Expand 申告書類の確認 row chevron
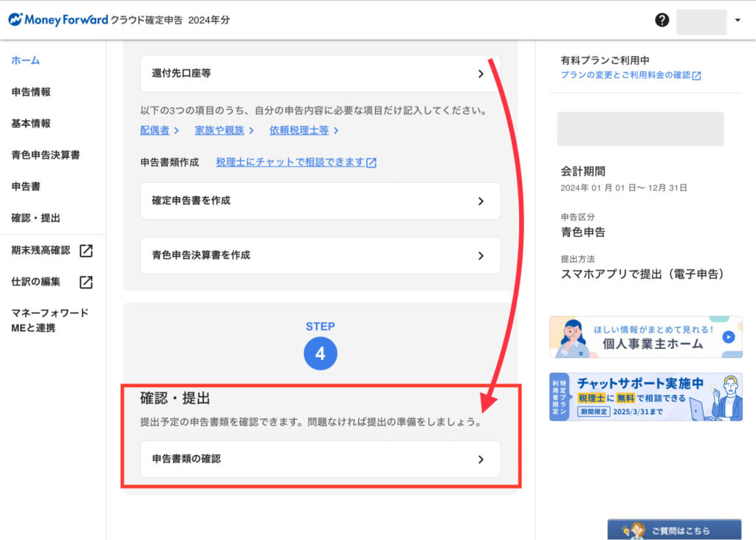 coord(481,459)
